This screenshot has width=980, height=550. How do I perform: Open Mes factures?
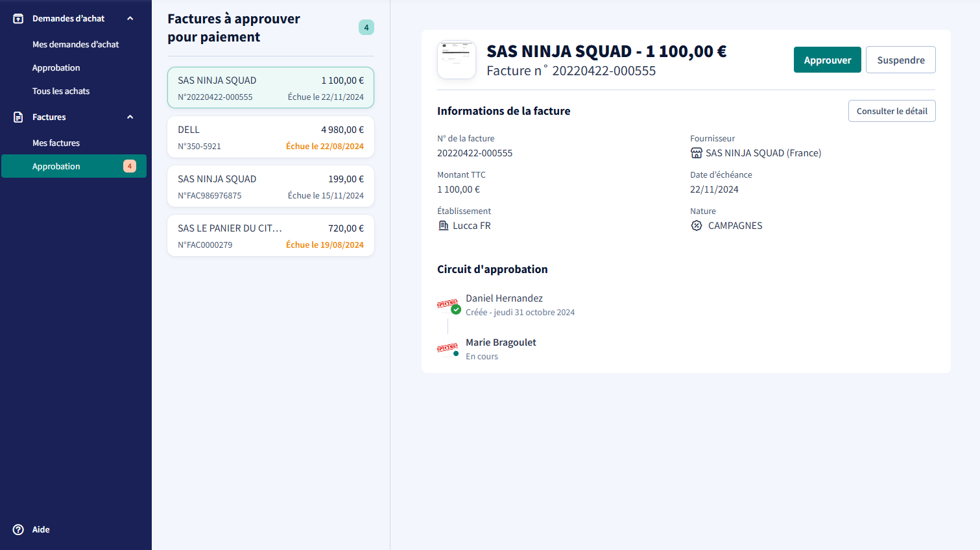coord(56,143)
